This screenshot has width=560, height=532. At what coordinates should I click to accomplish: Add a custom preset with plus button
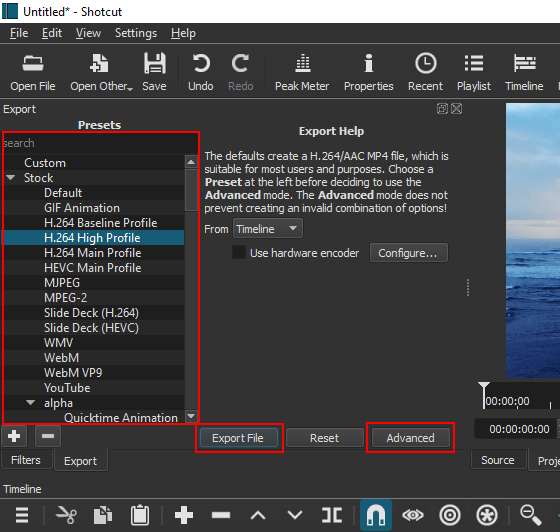14,436
